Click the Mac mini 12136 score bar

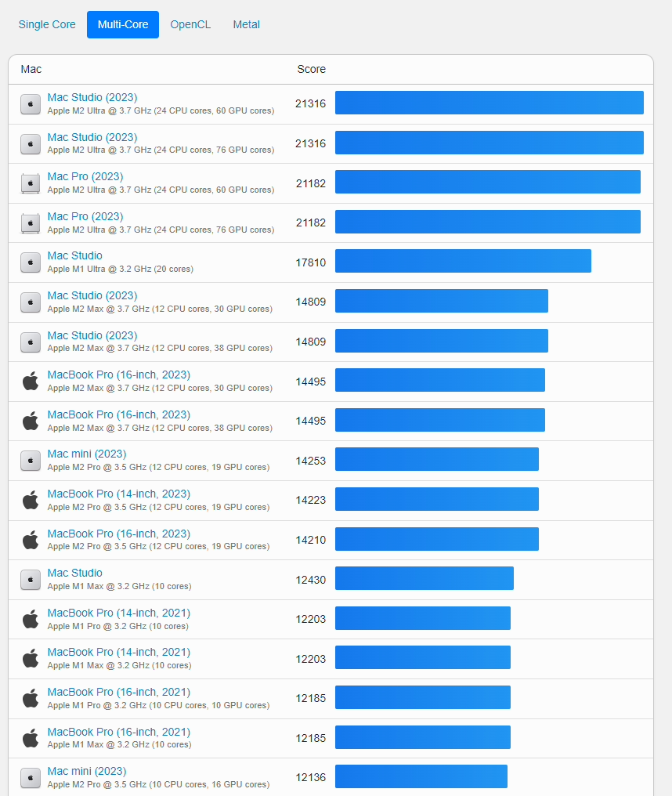[x=421, y=776]
